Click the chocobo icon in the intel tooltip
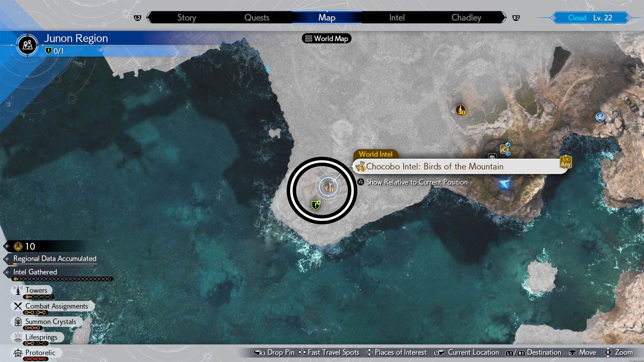 (x=361, y=166)
